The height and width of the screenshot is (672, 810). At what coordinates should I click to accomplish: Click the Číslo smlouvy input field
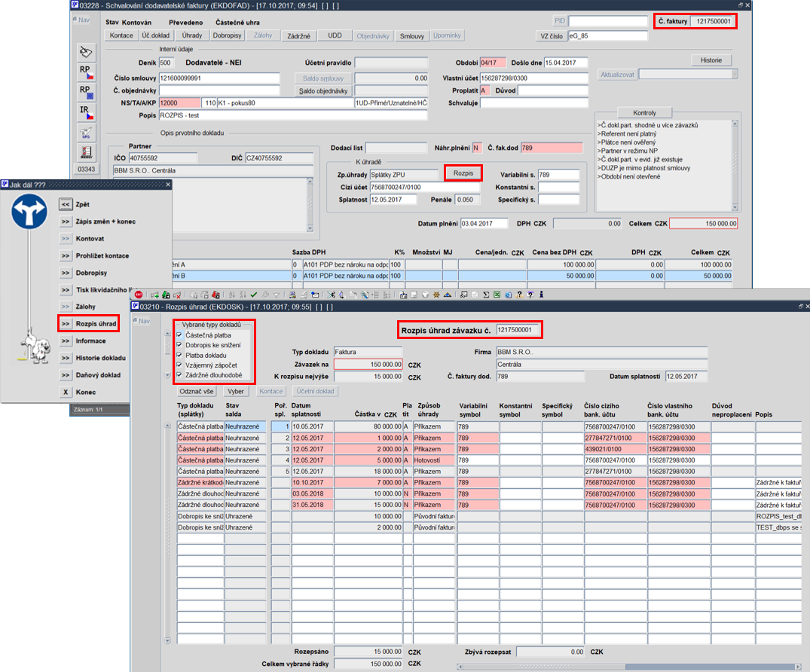click(x=219, y=78)
